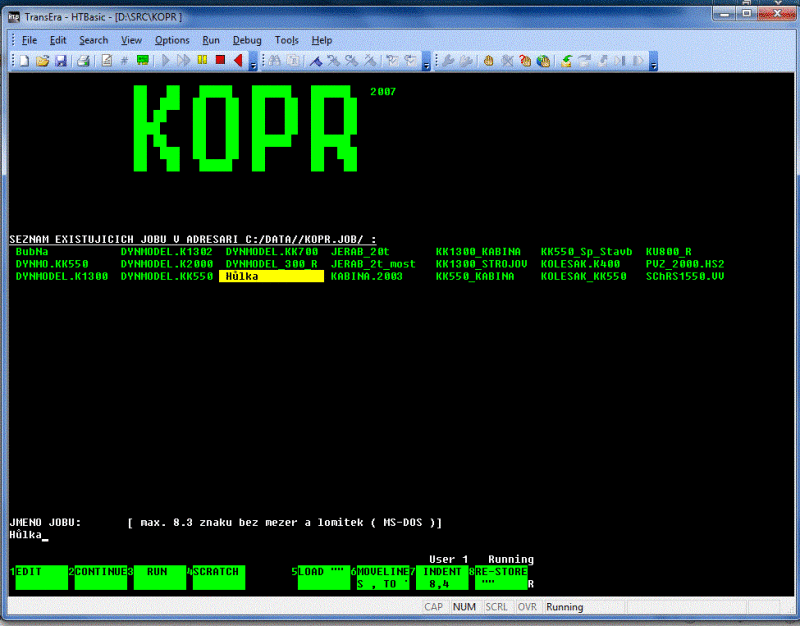Select the DYNMODEL.KK700 job entry
Viewport: 800px width, 626px height.
[271, 252]
